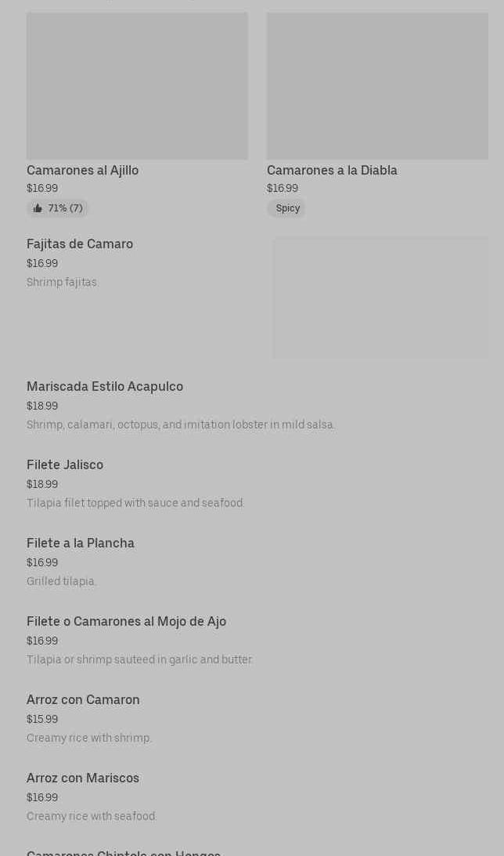Click the Grilled tilapia description
The width and height of the screenshot is (504, 856).
pos(62,581)
